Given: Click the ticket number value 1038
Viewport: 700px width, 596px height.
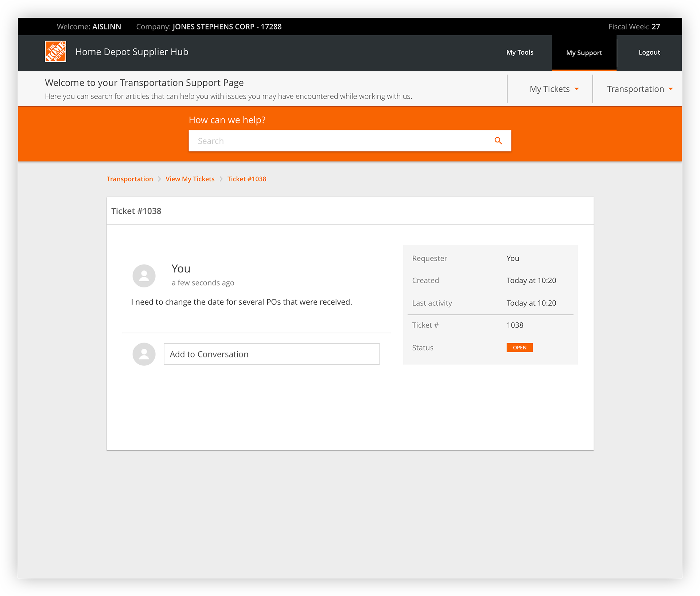Looking at the screenshot, I should 515,325.
